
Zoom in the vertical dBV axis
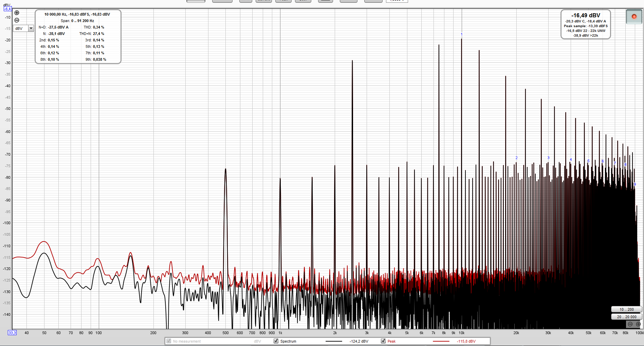pos(17,13)
